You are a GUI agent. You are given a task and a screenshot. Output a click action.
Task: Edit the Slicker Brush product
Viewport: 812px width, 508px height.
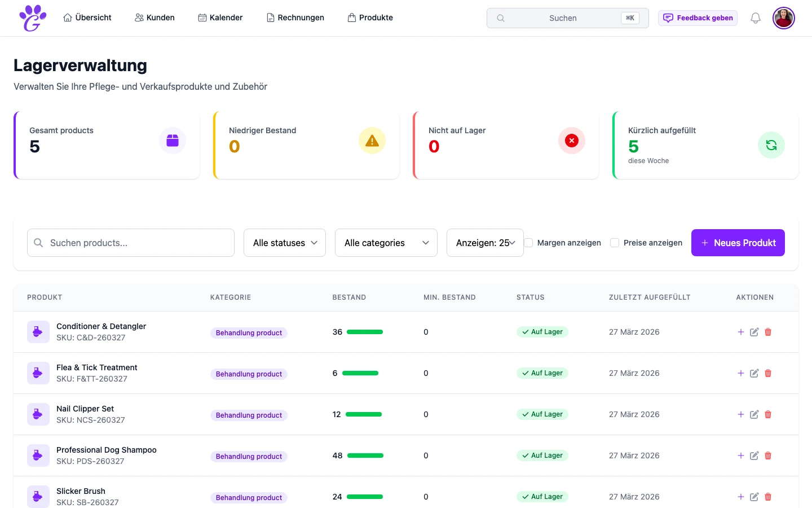click(x=754, y=497)
